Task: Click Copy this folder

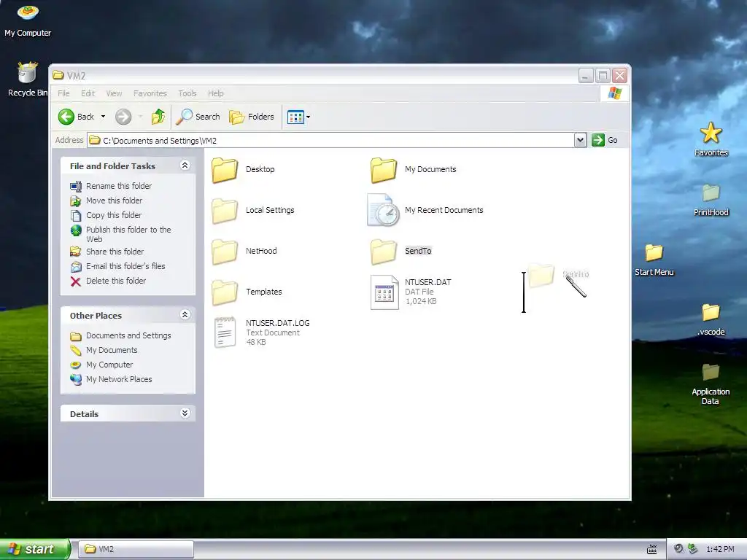Action: point(113,215)
